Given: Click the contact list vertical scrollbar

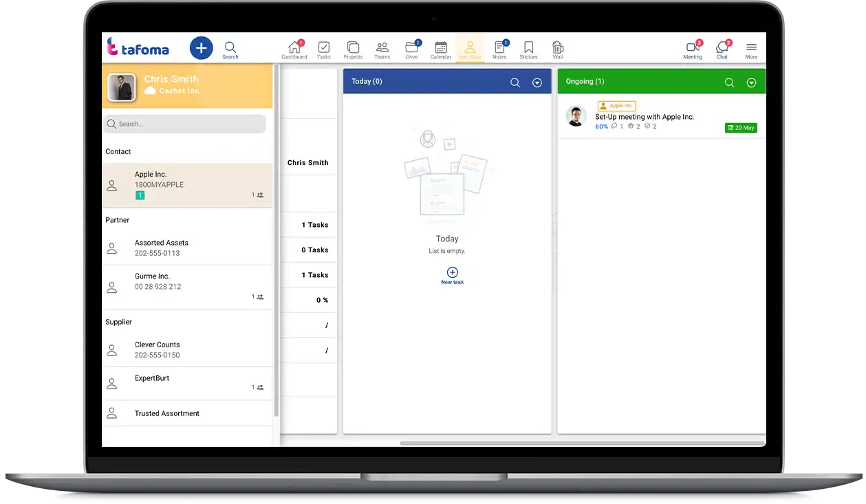Looking at the screenshot, I should coord(277,241).
